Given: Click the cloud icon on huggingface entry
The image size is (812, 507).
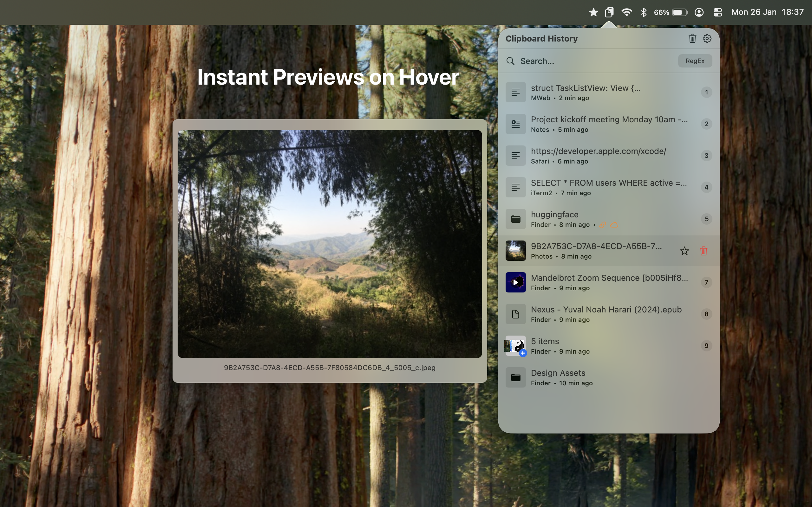Looking at the screenshot, I should [x=614, y=225].
